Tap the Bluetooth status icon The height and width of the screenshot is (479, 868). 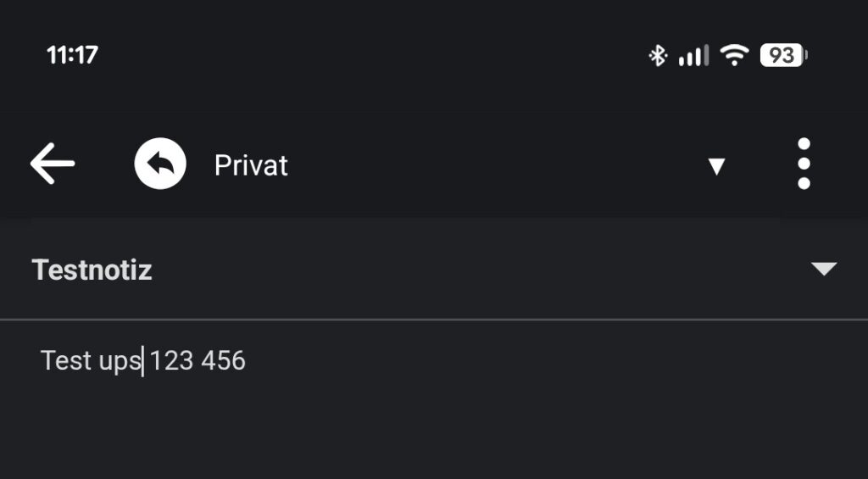pos(658,56)
